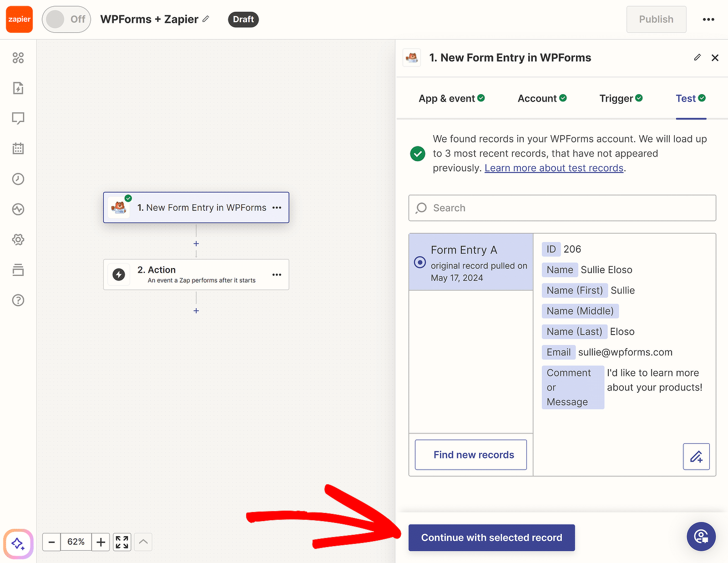Open the trigger step three-dot menu
The width and height of the screenshot is (728, 563).
coord(277,208)
